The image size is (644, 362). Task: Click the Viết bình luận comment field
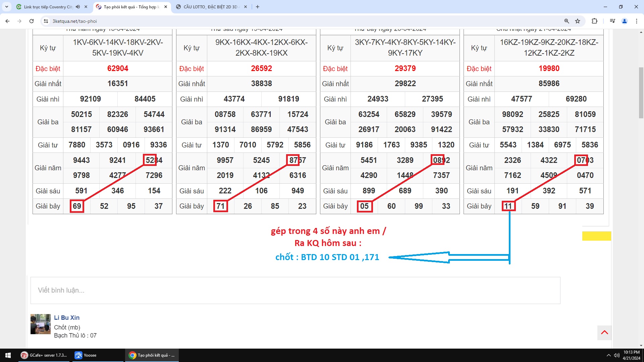point(295,290)
